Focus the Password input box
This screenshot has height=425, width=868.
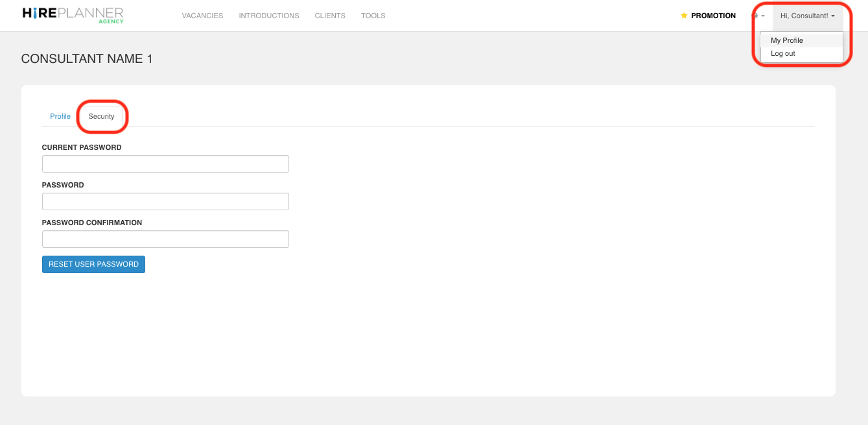pos(165,201)
